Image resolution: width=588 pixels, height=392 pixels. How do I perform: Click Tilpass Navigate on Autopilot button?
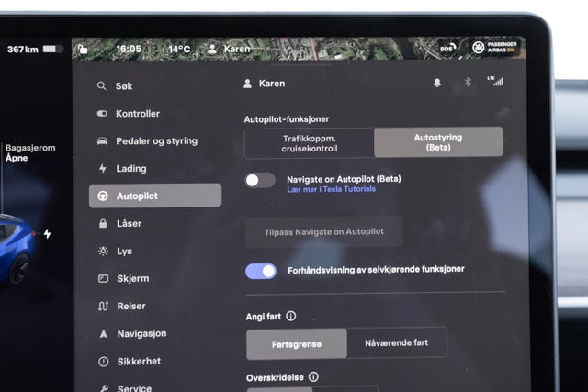324,231
